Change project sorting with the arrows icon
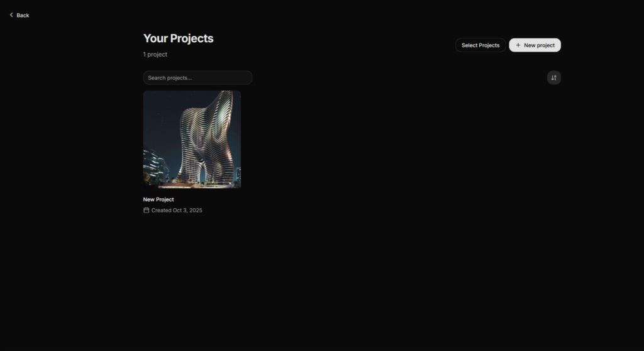This screenshot has height=351, width=644. click(x=553, y=78)
